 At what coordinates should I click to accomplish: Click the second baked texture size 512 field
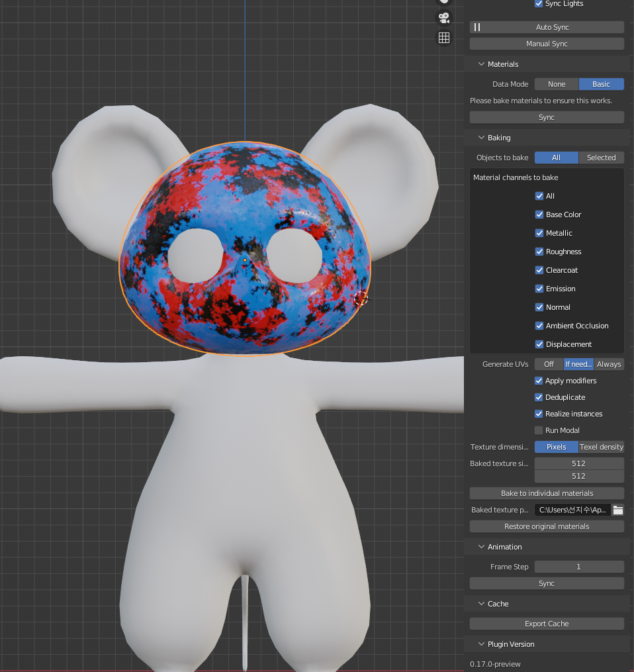tap(579, 476)
